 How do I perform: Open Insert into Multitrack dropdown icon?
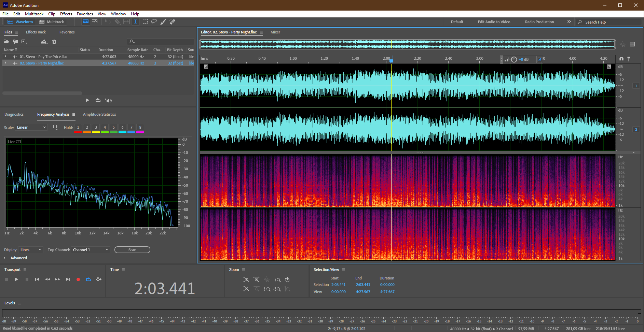click(x=44, y=42)
